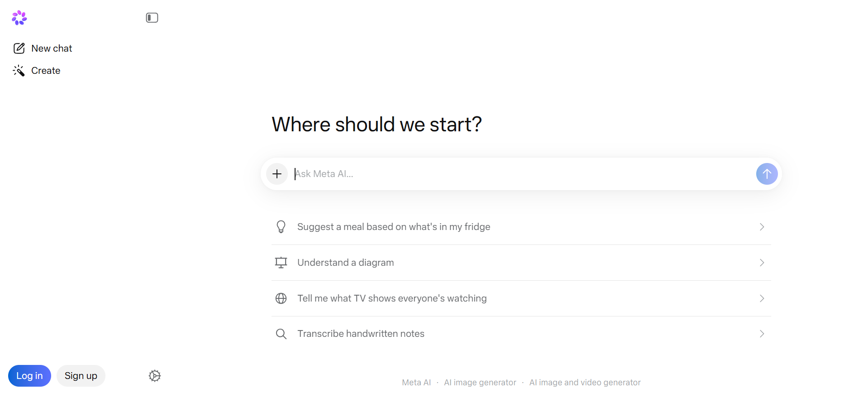Open the settings gear icon
This screenshot has width=868, height=393.
point(155,376)
